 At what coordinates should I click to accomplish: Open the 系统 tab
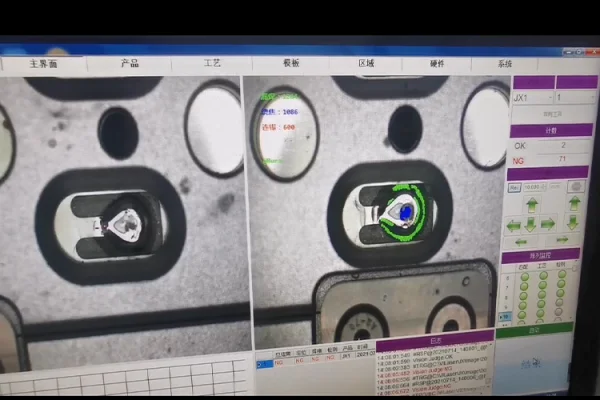coord(505,63)
